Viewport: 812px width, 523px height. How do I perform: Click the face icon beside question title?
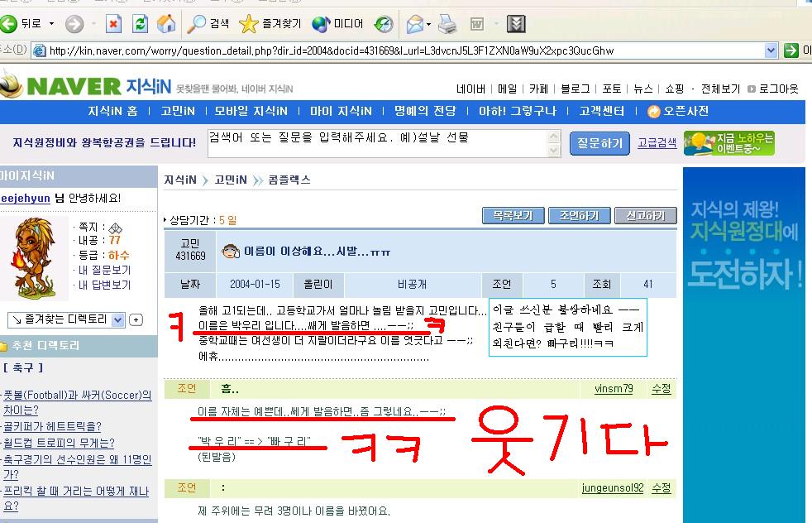click(231, 252)
